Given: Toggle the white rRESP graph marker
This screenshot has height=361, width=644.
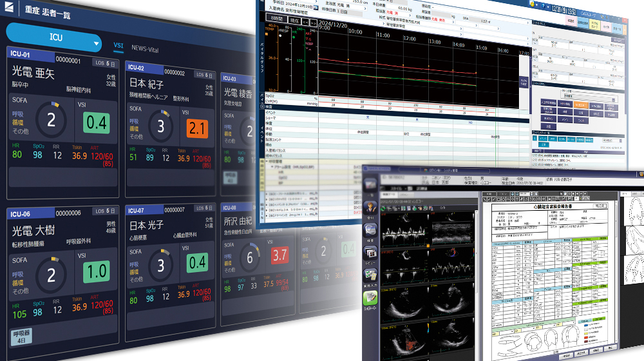Looking at the screenshot, I should click(x=281, y=35).
